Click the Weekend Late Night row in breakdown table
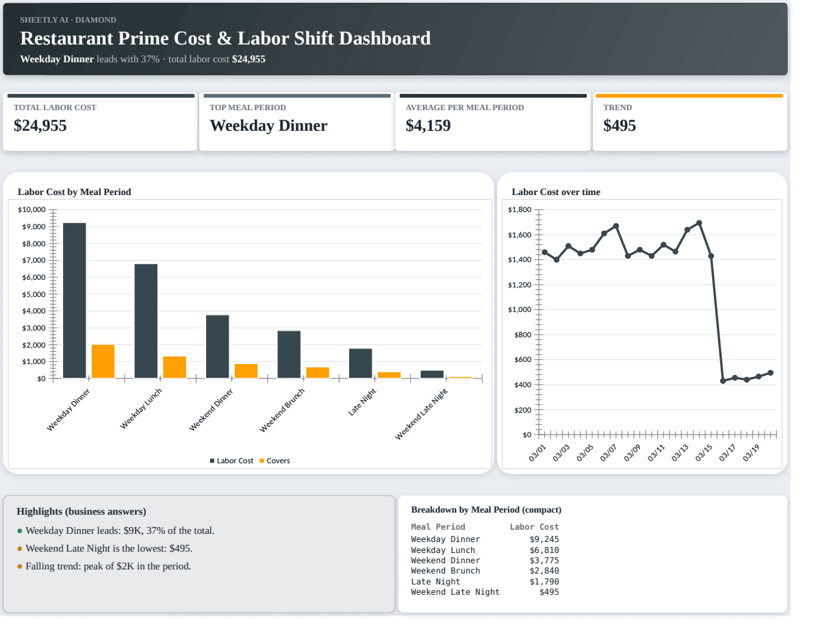840x631 pixels. 485,592
